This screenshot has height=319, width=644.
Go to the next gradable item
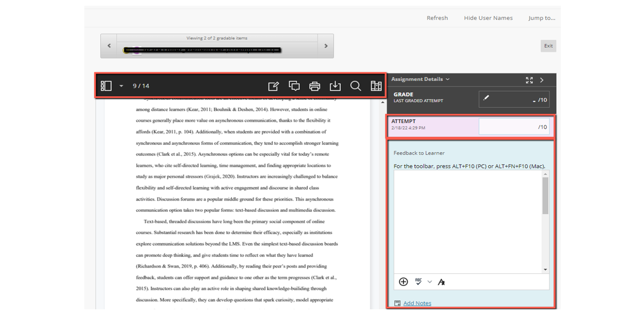(x=325, y=46)
